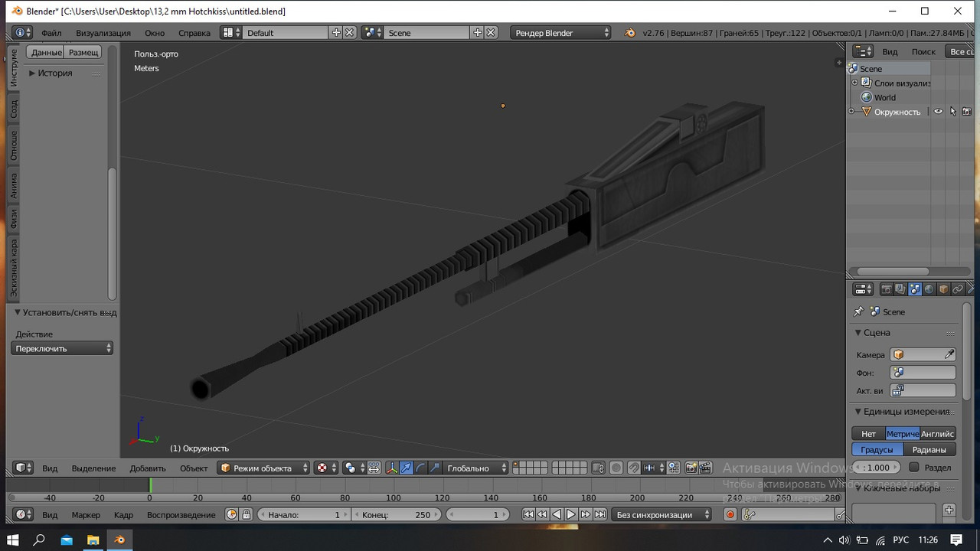Play the animation forward
Viewport: 980px width, 551px height.
tap(571, 515)
